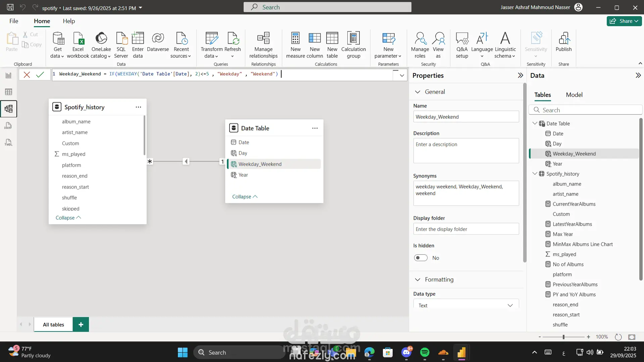Collapse the Date Table tree node

pyautogui.click(x=534, y=123)
